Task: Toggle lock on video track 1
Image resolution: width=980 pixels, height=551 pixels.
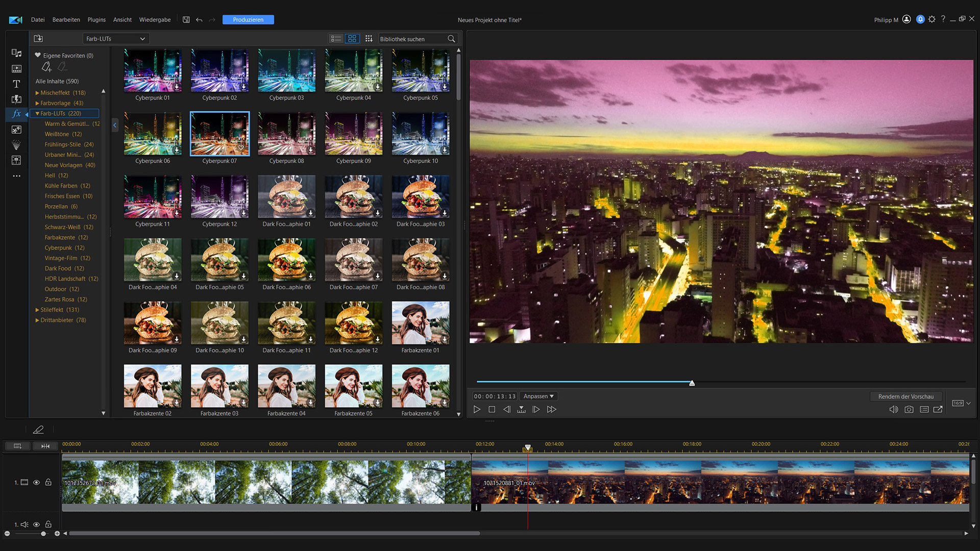Action: 48,483
